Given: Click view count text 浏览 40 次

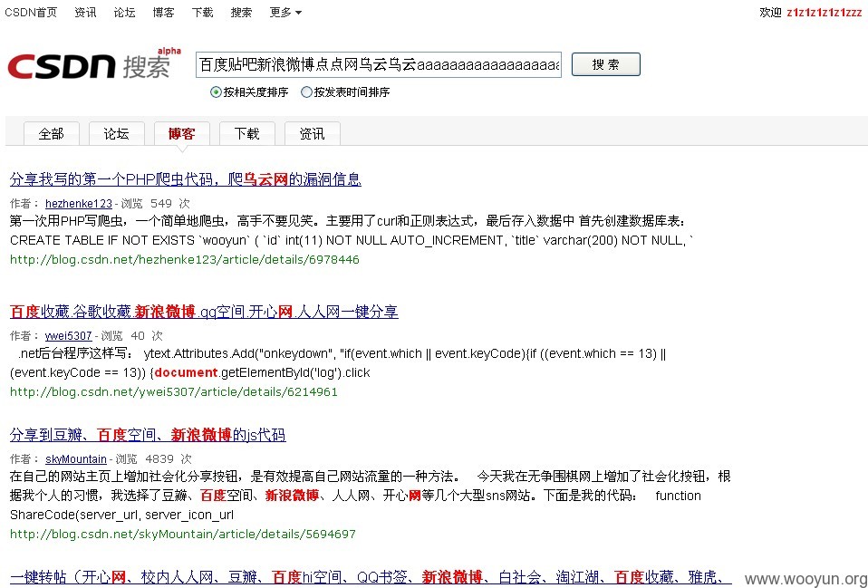Looking at the screenshot, I should pos(131,336).
